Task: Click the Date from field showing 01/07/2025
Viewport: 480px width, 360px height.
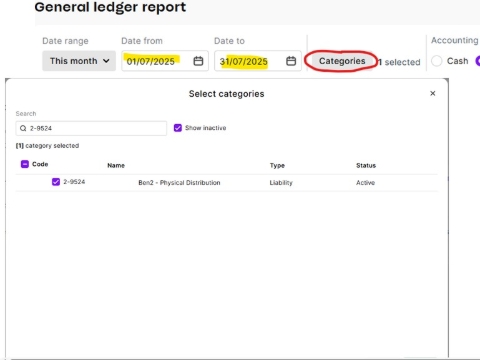Action: pyautogui.click(x=165, y=61)
